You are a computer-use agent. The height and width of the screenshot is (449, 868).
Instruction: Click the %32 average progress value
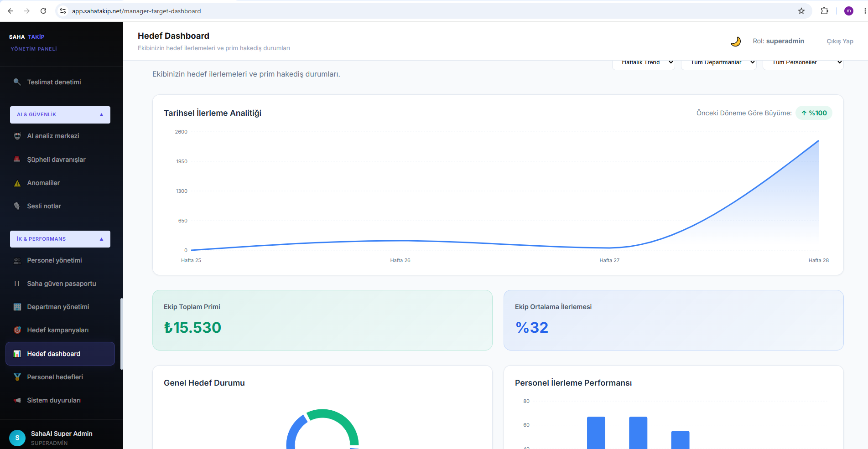click(532, 327)
